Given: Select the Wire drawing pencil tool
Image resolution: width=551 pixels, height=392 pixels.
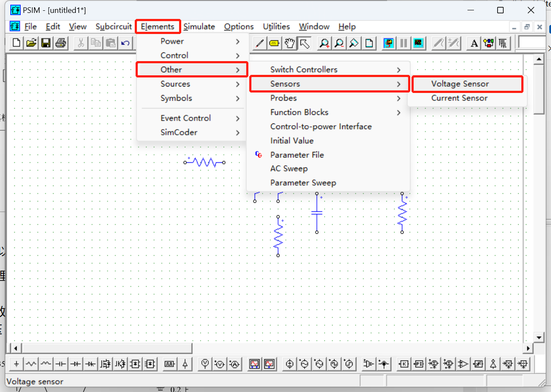Looking at the screenshot, I should tap(259, 43).
